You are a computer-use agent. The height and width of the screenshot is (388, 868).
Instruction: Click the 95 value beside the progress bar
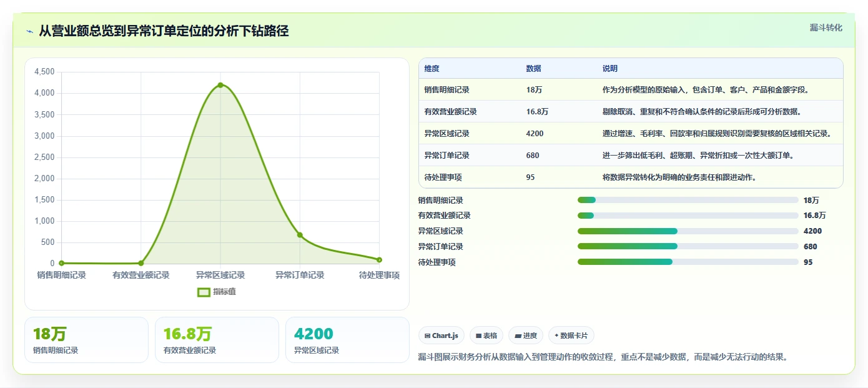[x=808, y=262]
